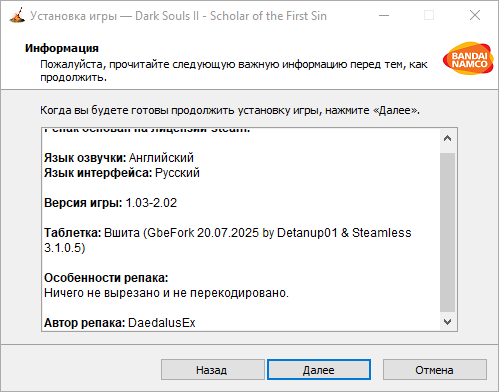Click the window title text
This screenshot has width=499, height=392.
[178, 16]
